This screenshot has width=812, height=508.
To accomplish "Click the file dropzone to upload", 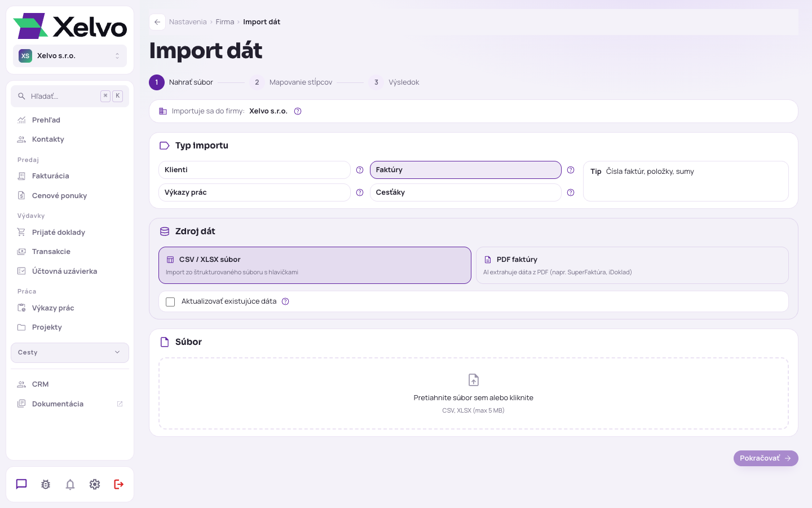I will [x=474, y=393].
